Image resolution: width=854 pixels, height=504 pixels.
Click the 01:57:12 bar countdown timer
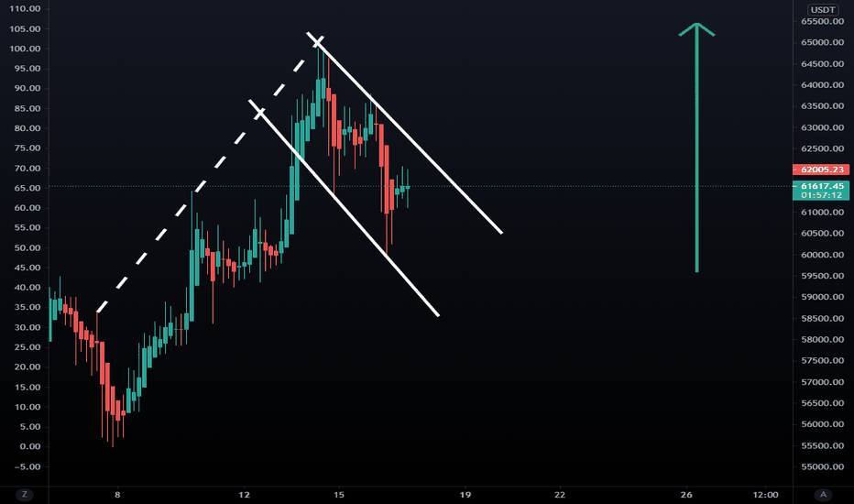tap(821, 195)
